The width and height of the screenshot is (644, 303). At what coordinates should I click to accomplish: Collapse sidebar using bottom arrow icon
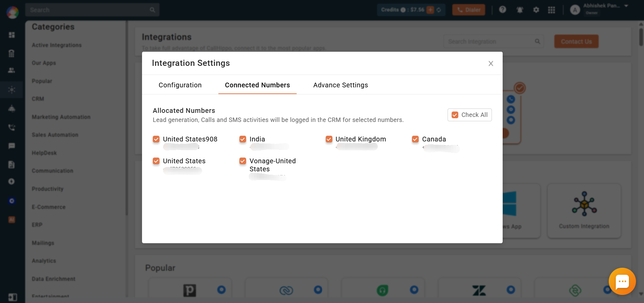(12, 297)
